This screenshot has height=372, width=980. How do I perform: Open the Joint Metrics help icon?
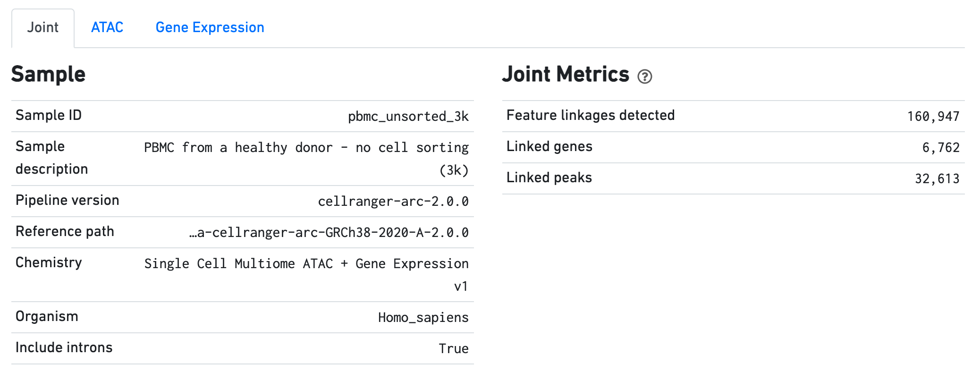pyautogui.click(x=644, y=76)
